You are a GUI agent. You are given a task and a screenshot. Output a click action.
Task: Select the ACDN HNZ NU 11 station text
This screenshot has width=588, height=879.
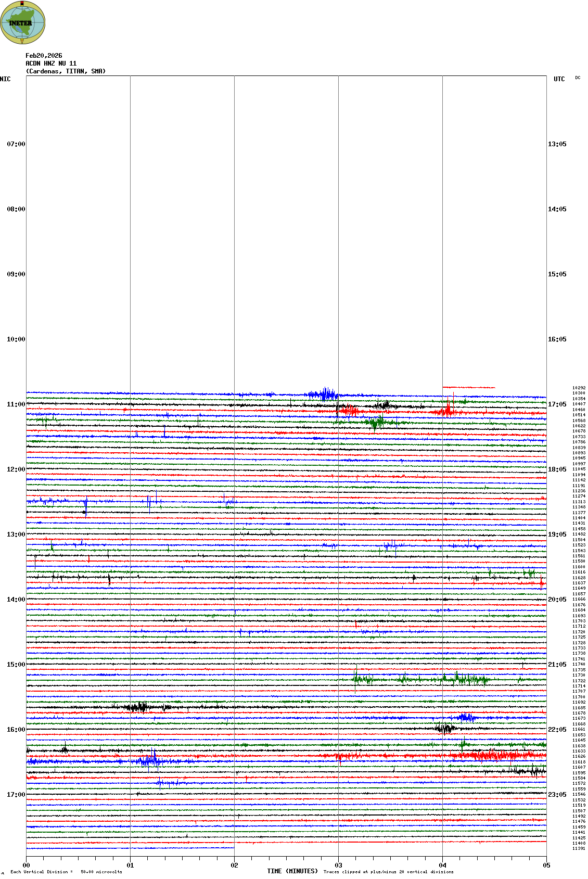(51, 63)
